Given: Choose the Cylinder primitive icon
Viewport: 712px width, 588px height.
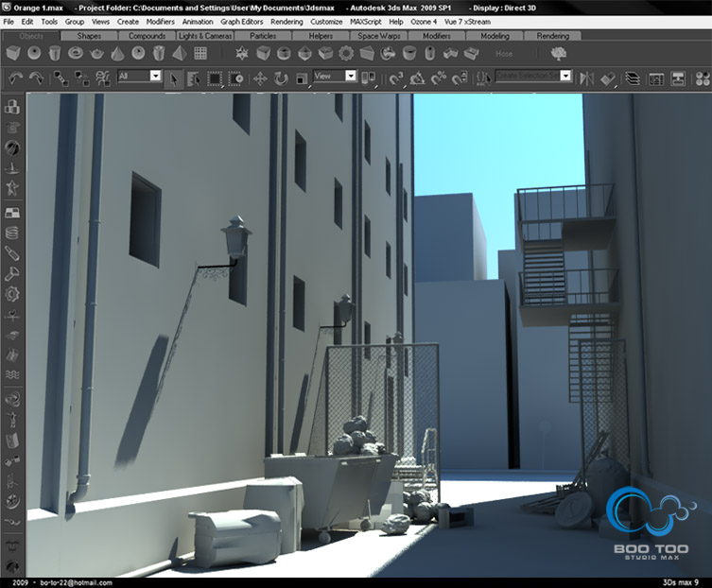Looking at the screenshot, I should point(55,54).
